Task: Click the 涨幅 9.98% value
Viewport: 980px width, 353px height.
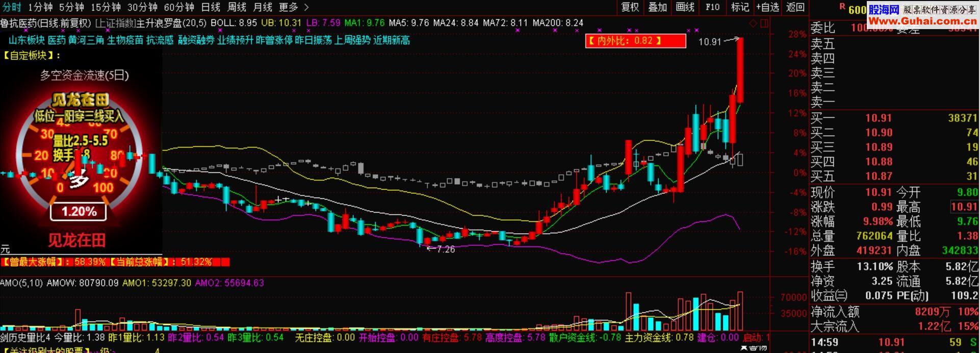Action: (878, 221)
